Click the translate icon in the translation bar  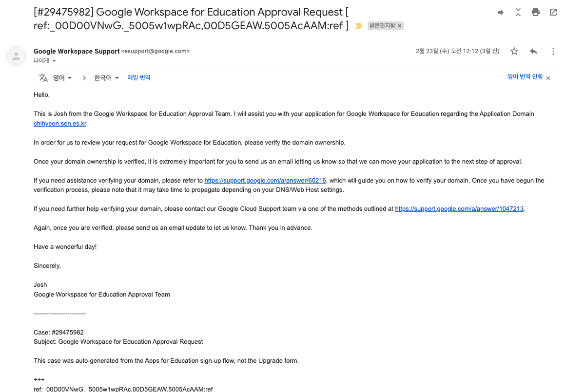43,78
